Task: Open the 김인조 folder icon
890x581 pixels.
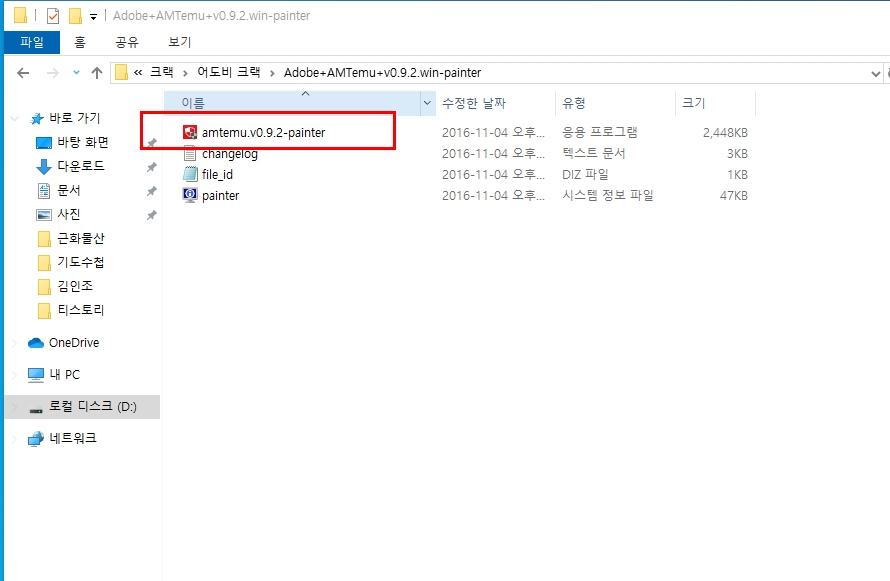Action: coord(44,287)
